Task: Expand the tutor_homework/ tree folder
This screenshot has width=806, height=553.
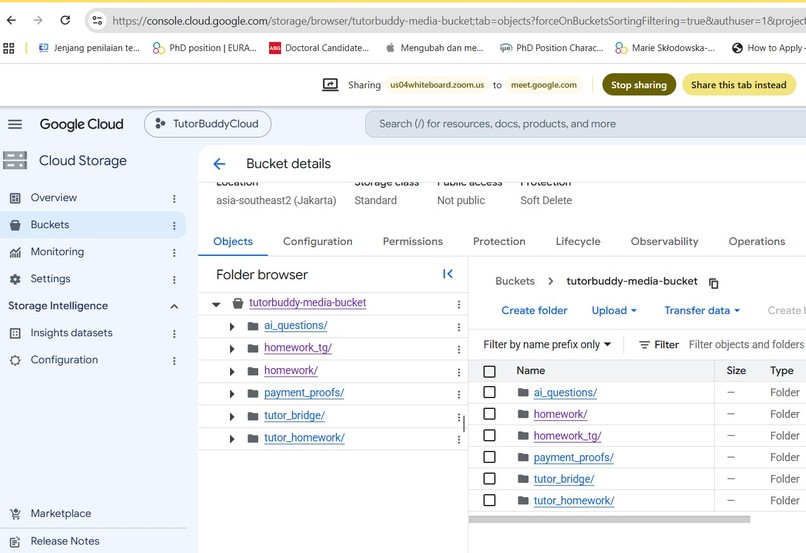Action: tap(232, 439)
